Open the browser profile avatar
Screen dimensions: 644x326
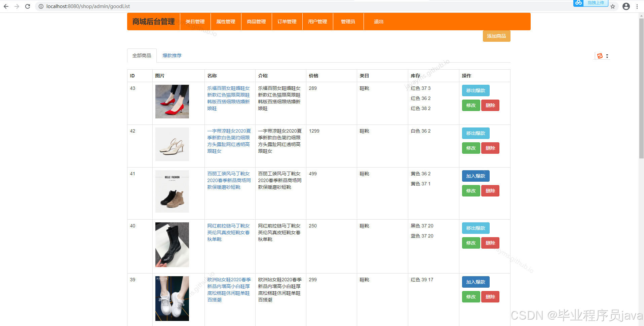pos(626,6)
